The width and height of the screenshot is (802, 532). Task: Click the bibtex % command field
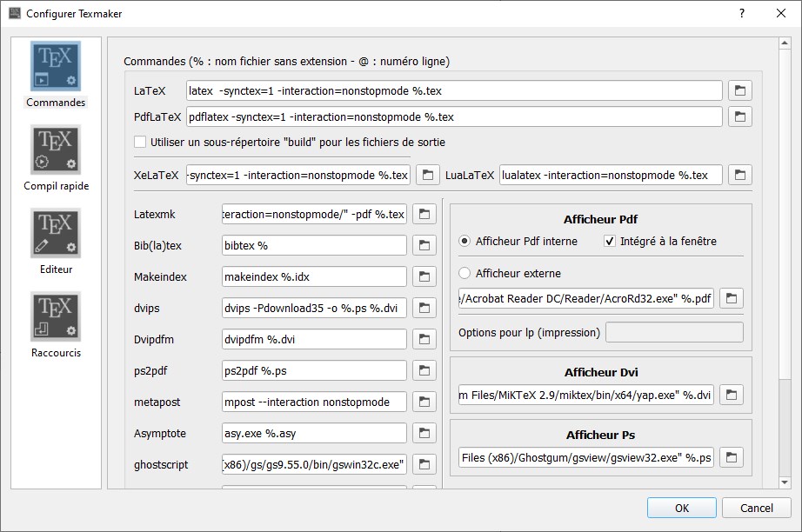[x=315, y=245]
